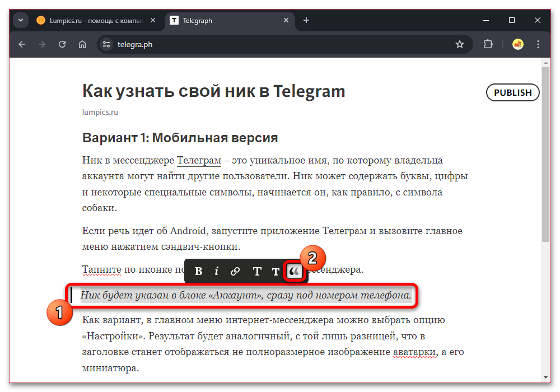Open the Chrome three-dot menu
Viewport: 560px width, 392px height.
pos(538,44)
